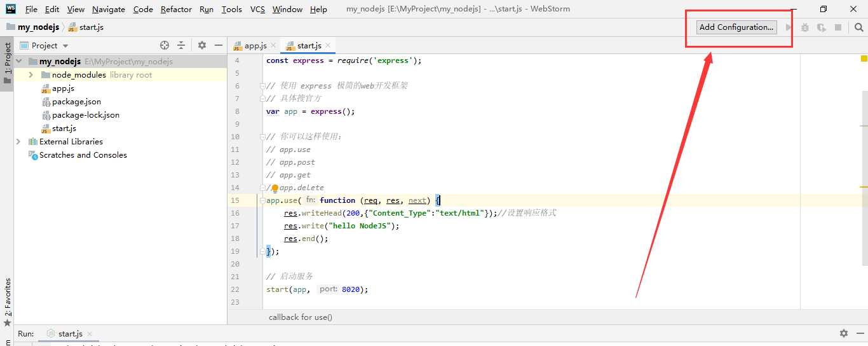Click the WebStorm logo in title bar
This screenshot has height=346, width=868.
click(x=11, y=8)
